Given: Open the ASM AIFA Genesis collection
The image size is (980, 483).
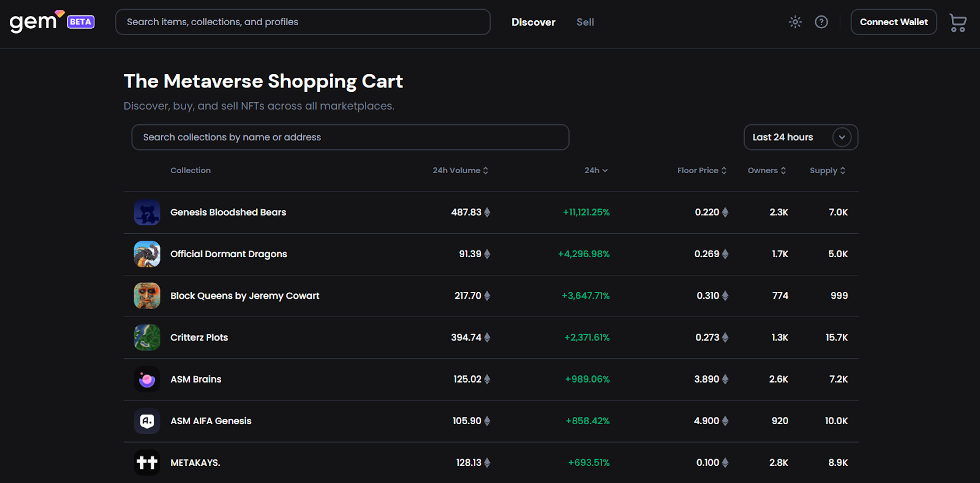Looking at the screenshot, I should (x=211, y=421).
